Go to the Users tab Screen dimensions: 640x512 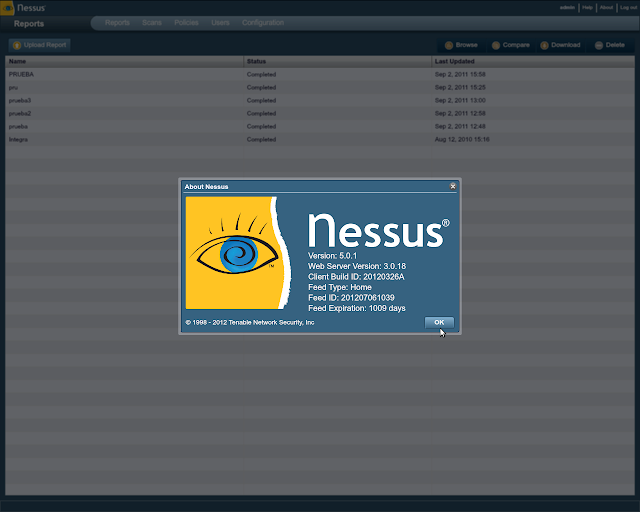(x=220, y=23)
